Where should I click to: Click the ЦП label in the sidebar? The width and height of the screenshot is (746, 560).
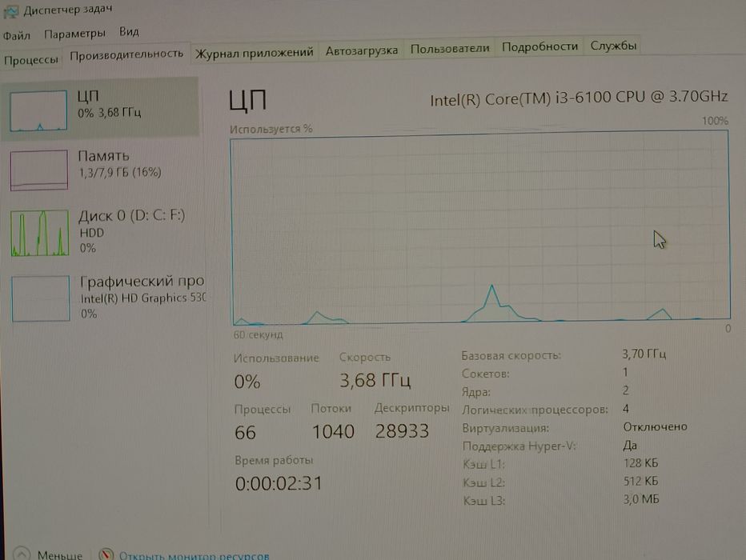[x=88, y=97]
